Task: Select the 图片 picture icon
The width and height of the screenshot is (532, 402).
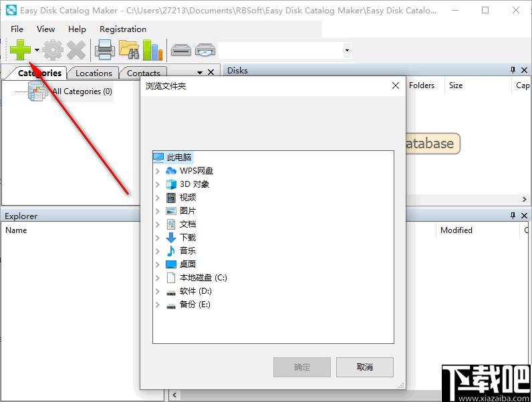Action: pos(171,211)
